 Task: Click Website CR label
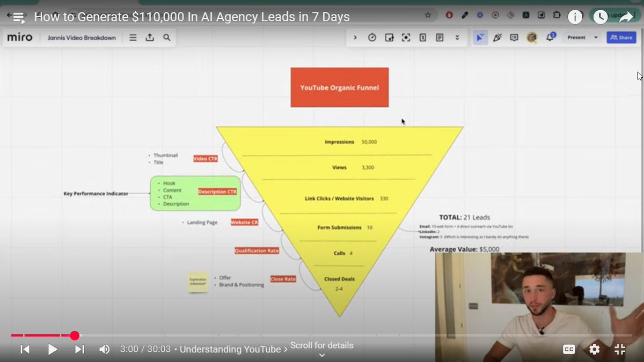click(x=244, y=222)
